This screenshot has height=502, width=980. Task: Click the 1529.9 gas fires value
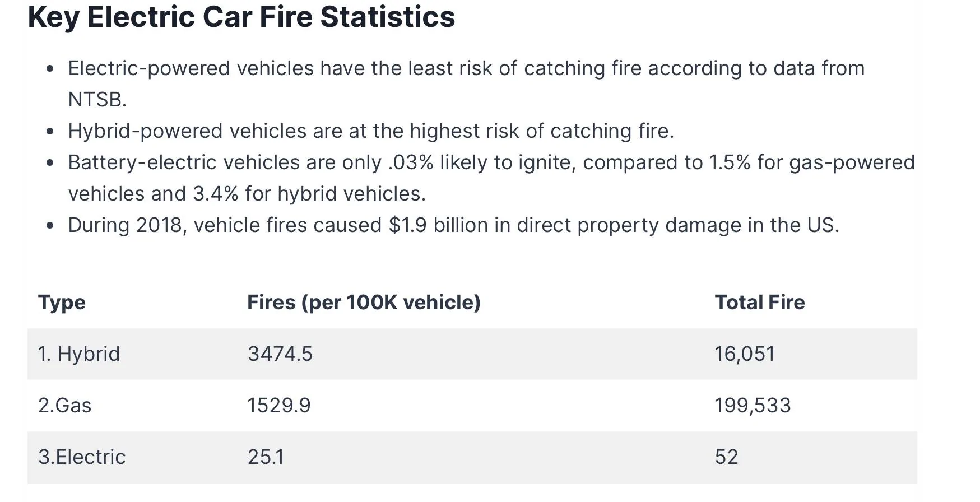point(279,406)
